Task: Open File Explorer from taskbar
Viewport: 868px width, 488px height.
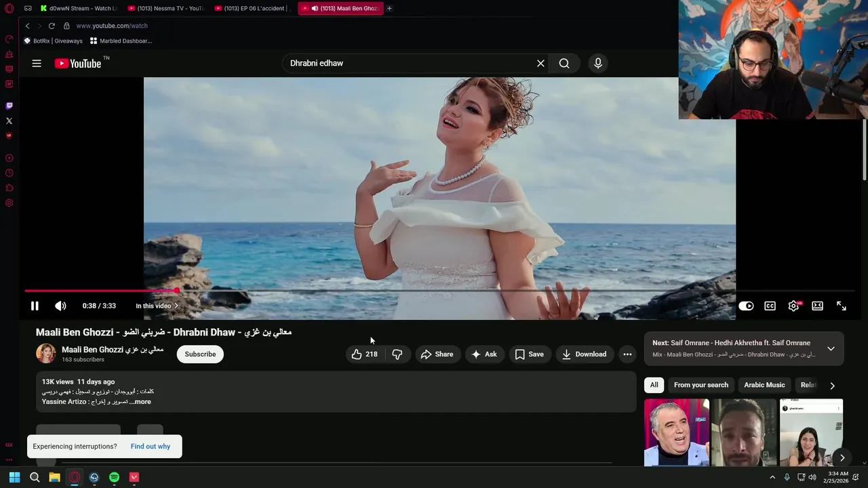Action: tap(54, 477)
